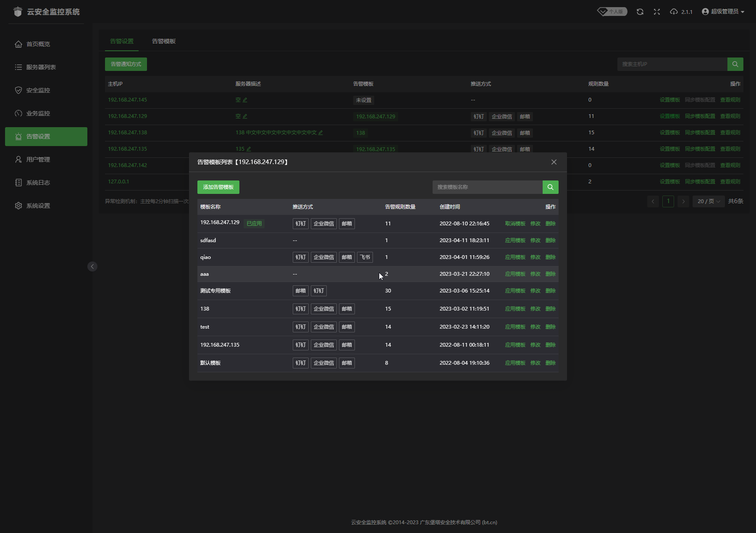Apply the qiao template via 应用模板
756x533 pixels.
(x=515, y=257)
